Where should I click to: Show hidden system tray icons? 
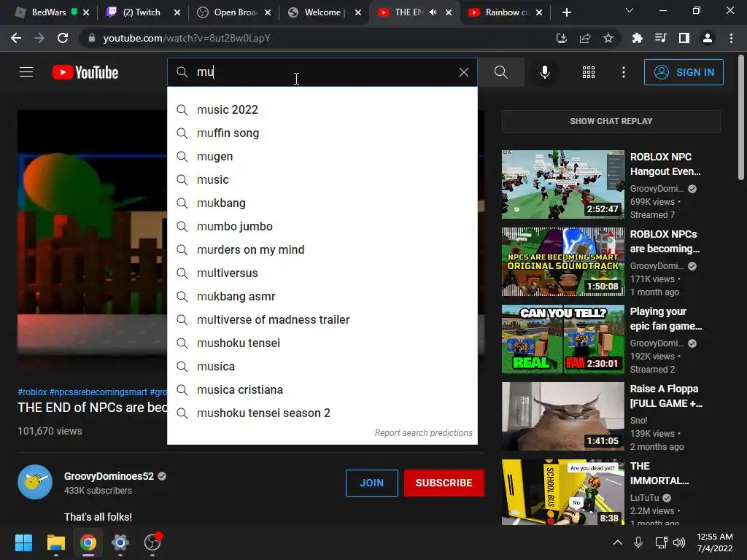coord(617,542)
